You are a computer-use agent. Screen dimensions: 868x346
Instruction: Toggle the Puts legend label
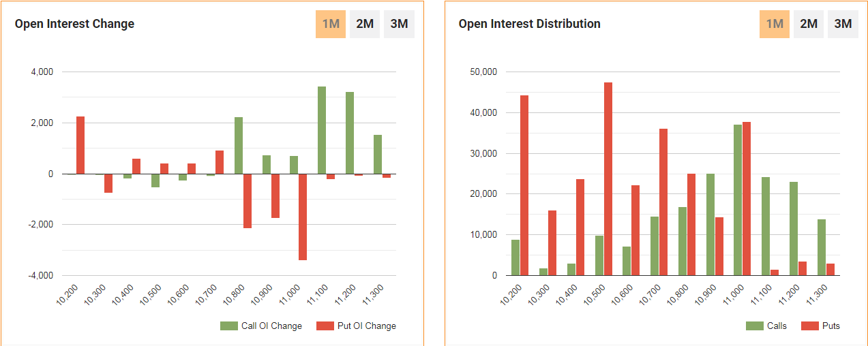pos(831,326)
